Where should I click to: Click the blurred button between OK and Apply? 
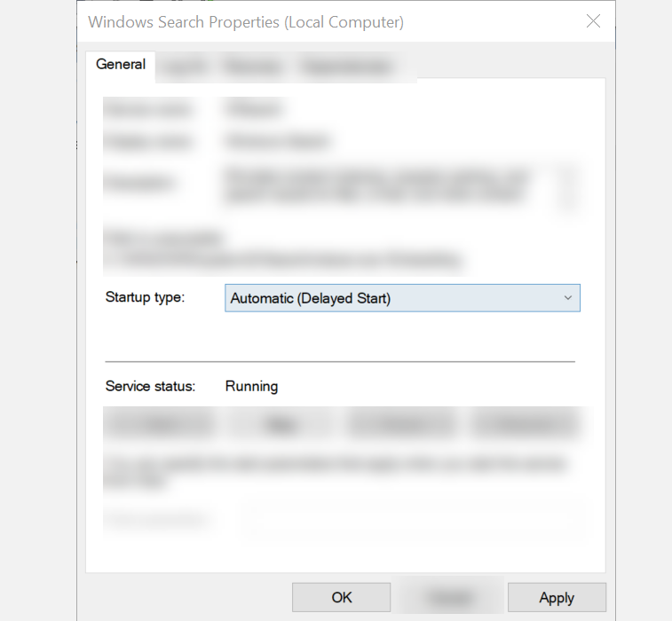pyautogui.click(x=448, y=597)
